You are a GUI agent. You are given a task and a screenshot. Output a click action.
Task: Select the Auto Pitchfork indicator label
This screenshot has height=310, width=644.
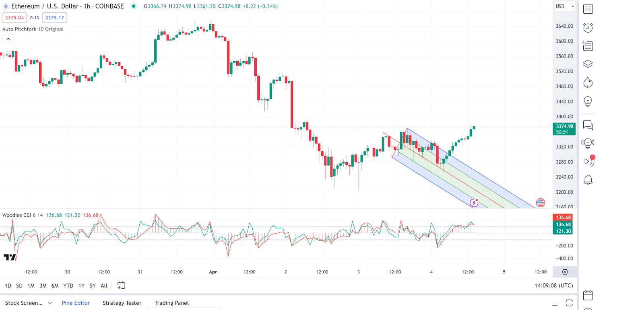33,29
